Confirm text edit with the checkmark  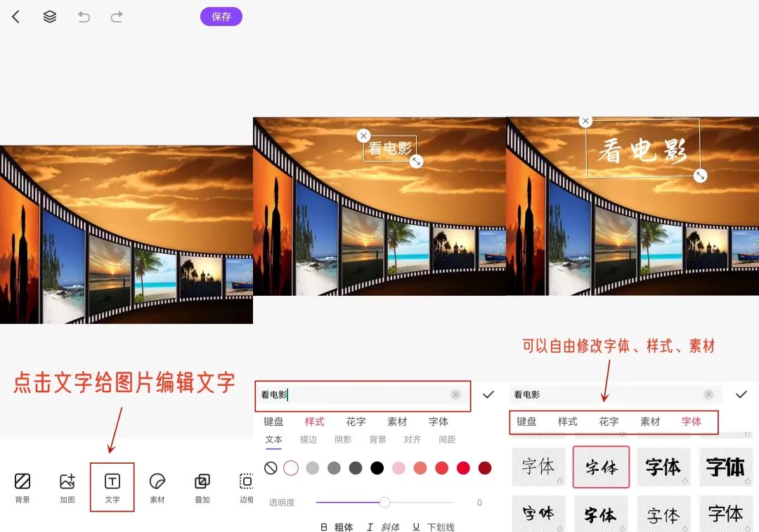[x=488, y=395]
